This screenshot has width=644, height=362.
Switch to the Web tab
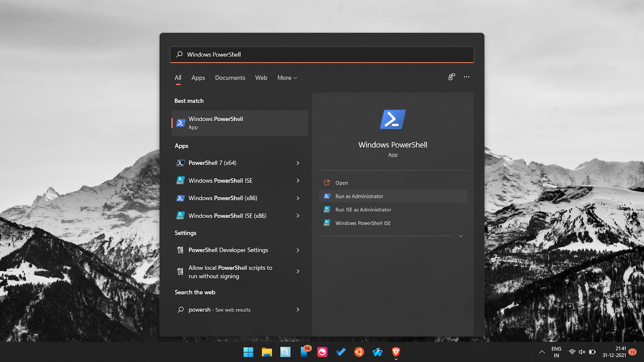[x=261, y=78]
